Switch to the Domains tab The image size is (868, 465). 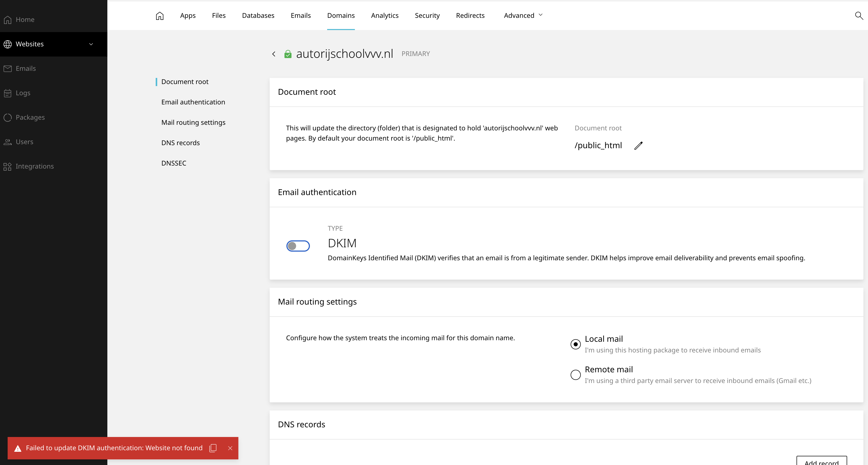(341, 16)
